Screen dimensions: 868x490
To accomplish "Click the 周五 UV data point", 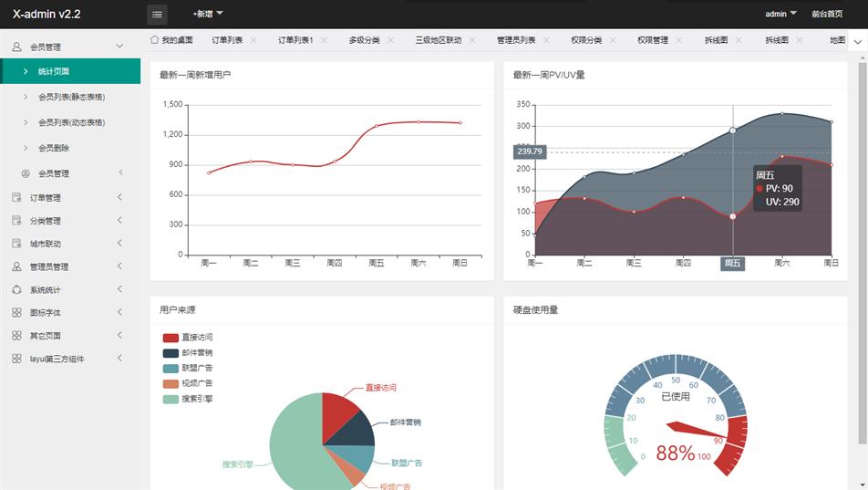I will [x=732, y=130].
